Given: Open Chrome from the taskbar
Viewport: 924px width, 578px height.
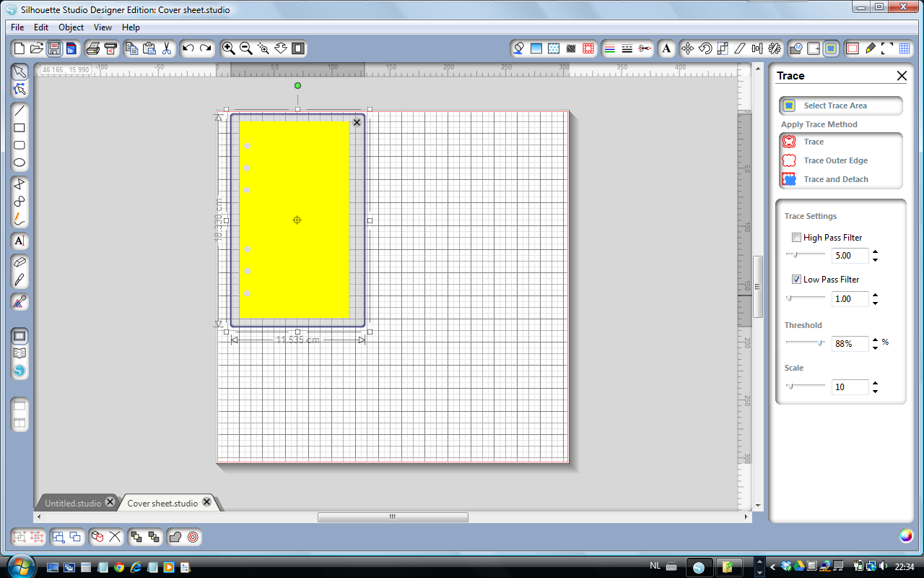Looking at the screenshot, I should [118, 566].
